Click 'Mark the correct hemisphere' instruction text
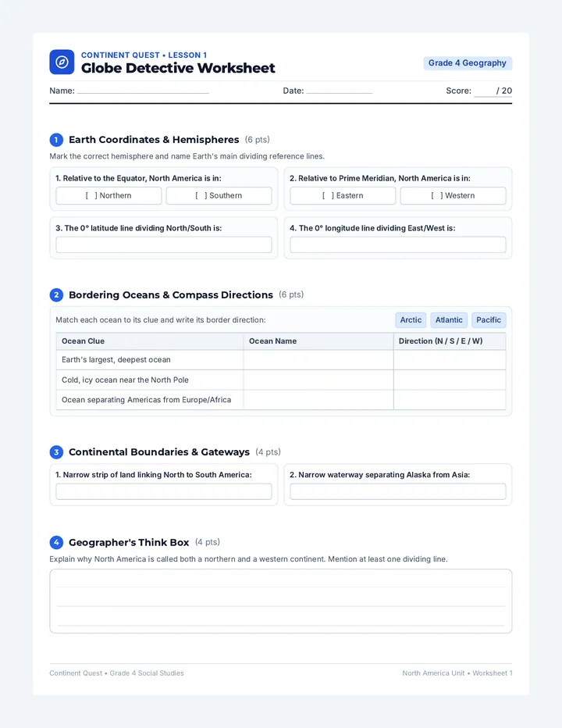The height and width of the screenshot is (728, 562). [187, 156]
